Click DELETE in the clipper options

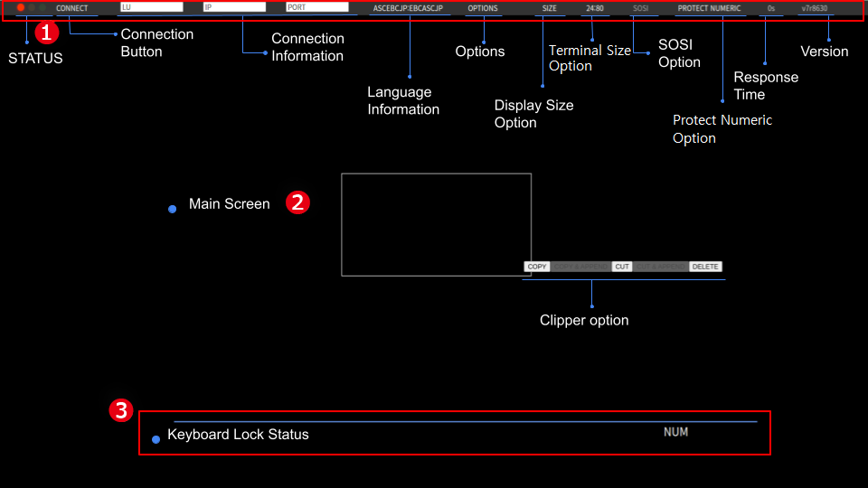click(x=705, y=267)
